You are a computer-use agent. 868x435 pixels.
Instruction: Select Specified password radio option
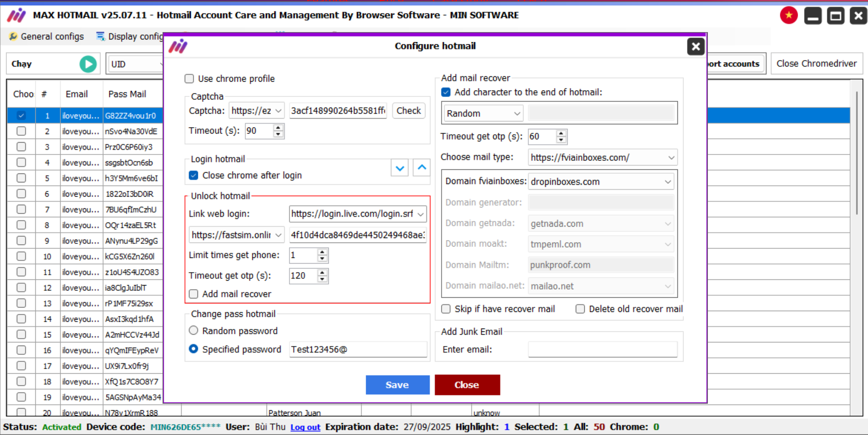[x=193, y=349]
